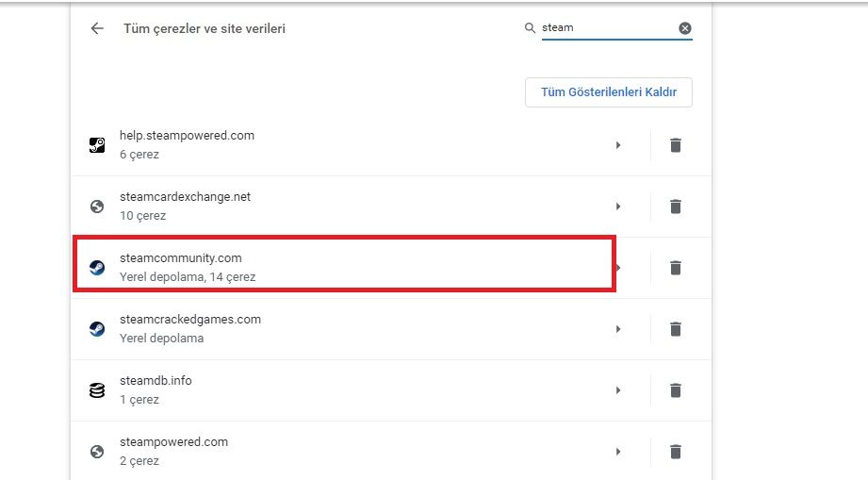Screen dimensions: 868x480
Task: Click 'Tüm çerezler ve site verileri' heading
Action: [205, 29]
